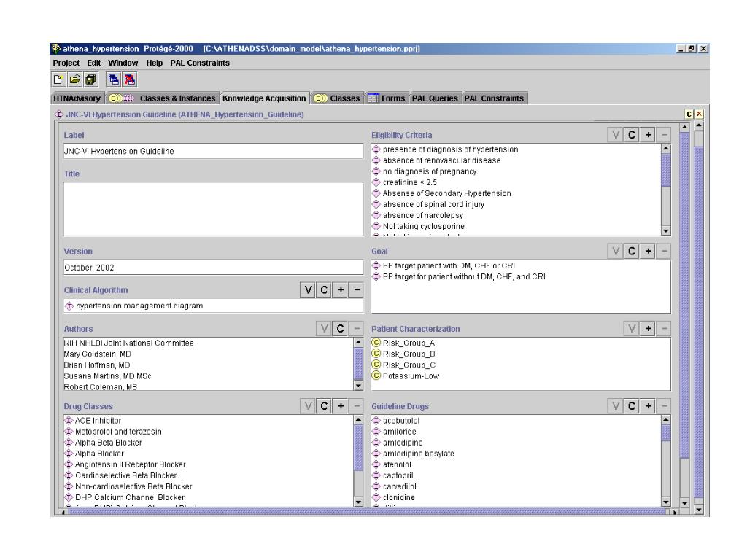Switch to the HTNAdvisory tab
The width and height of the screenshot is (747, 560).
[x=77, y=98]
